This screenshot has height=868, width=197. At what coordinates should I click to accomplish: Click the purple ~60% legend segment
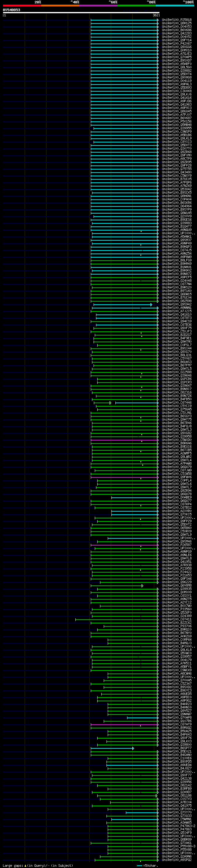pyautogui.click(x=98, y=6)
